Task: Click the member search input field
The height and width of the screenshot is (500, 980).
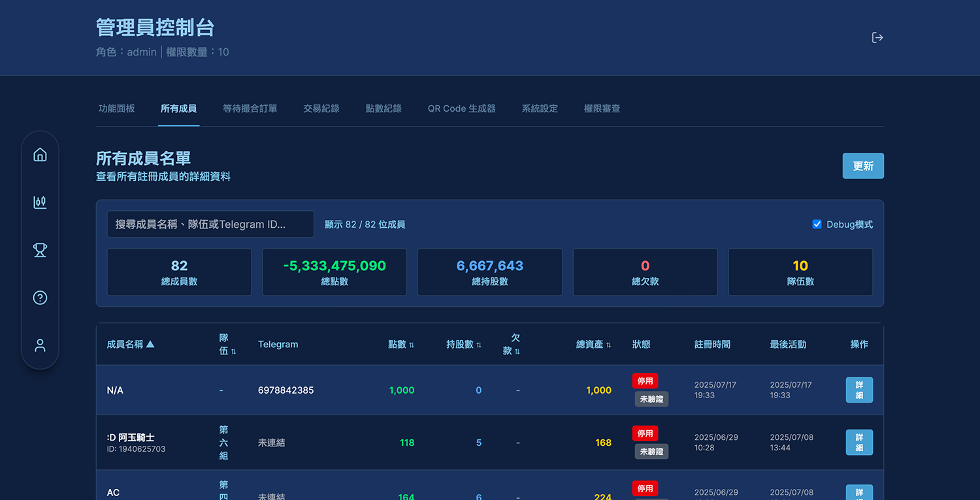Action: [210, 224]
